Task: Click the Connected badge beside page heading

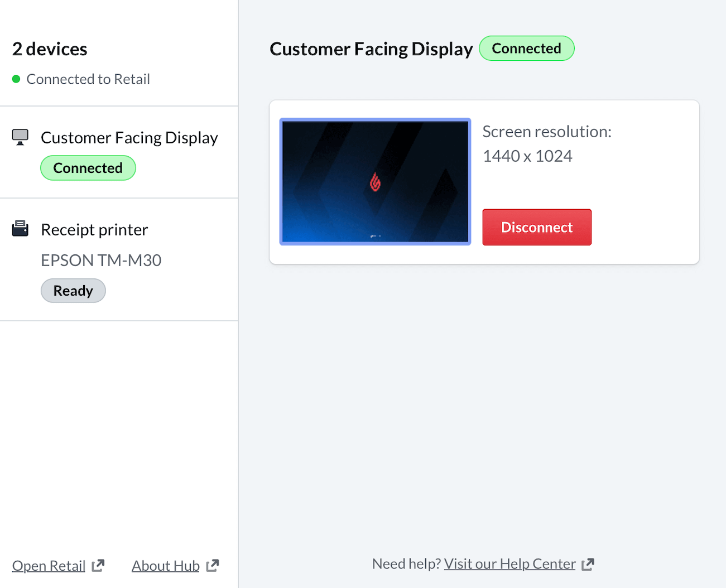Action: (x=526, y=49)
